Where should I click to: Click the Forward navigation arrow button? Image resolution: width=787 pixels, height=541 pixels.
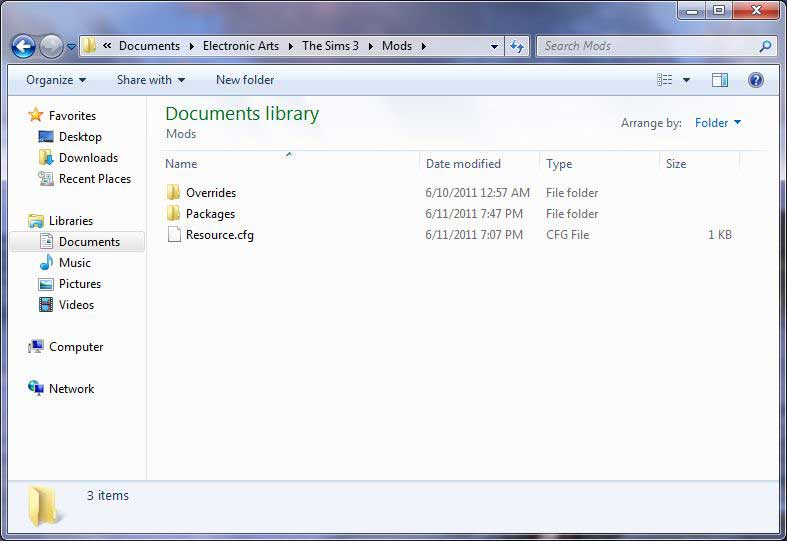[x=51, y=47]
